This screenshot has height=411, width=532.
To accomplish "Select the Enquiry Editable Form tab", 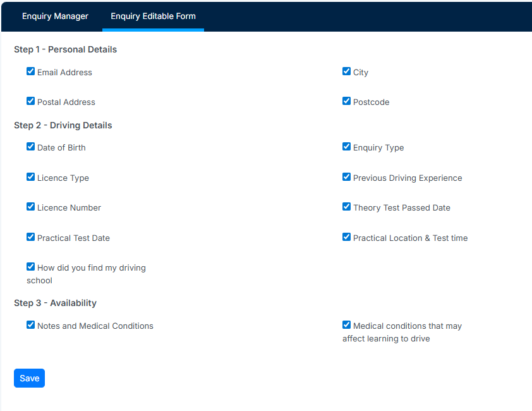I will (153, 16).
